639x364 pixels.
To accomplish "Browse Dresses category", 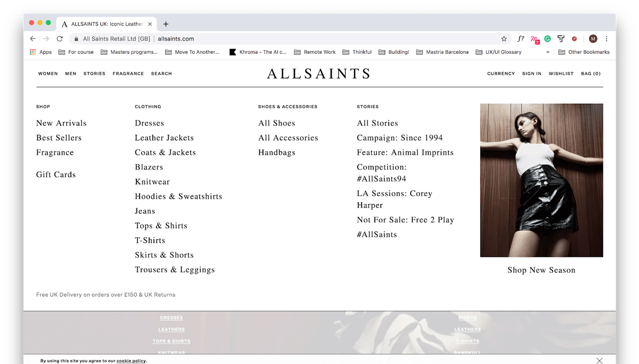I will point(150,123).
